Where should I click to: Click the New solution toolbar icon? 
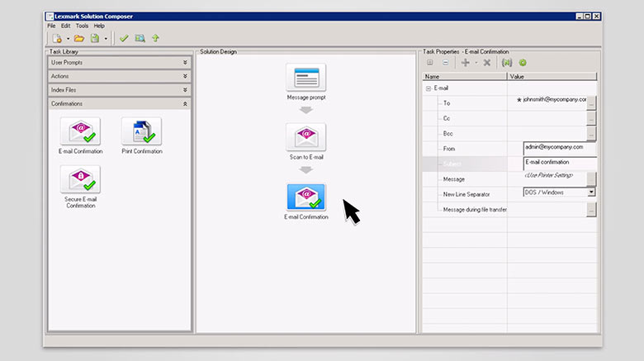click(56, 38)
